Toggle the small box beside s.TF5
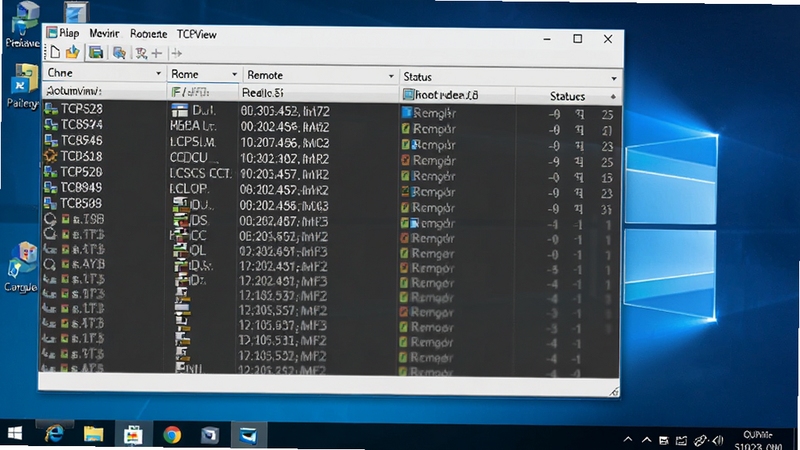The height and width of the screenshot is (450, 800). pyautogui.click(x=65, y=338)
